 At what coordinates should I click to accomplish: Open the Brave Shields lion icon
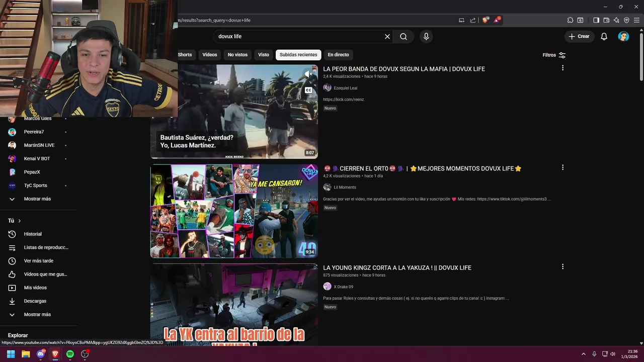[x=485, y=20]
